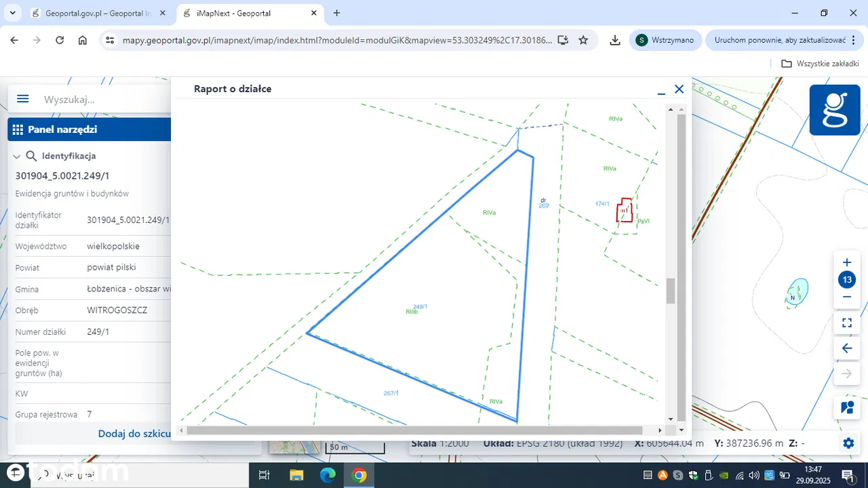Click the Wyszukaj search field
The height and width of the screenshot is (488, 868).
tap(102, 99)
